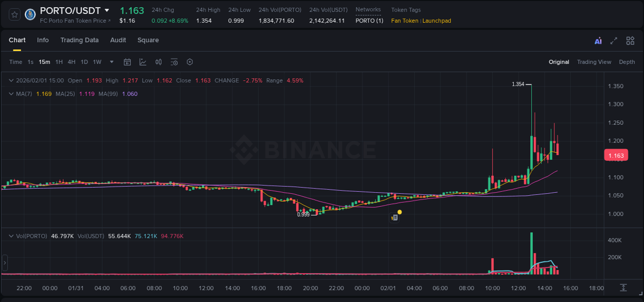The image size is (644, 302).
Task: Switch to the Depth chart view
Action: point(627,62)
